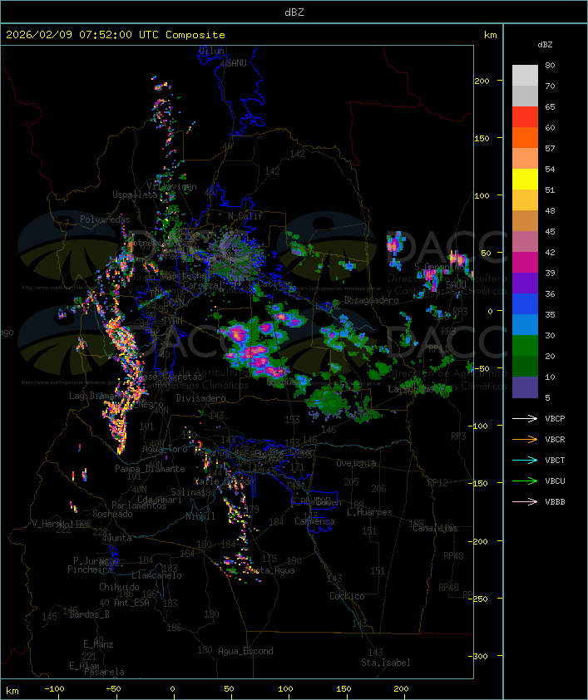
Task: Click the -100 tick on horizontal km axis
Action: point(54,689)
